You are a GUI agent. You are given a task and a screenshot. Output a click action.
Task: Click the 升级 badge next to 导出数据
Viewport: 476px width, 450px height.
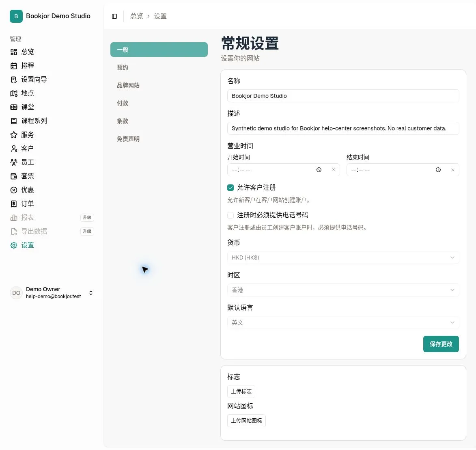87,231
